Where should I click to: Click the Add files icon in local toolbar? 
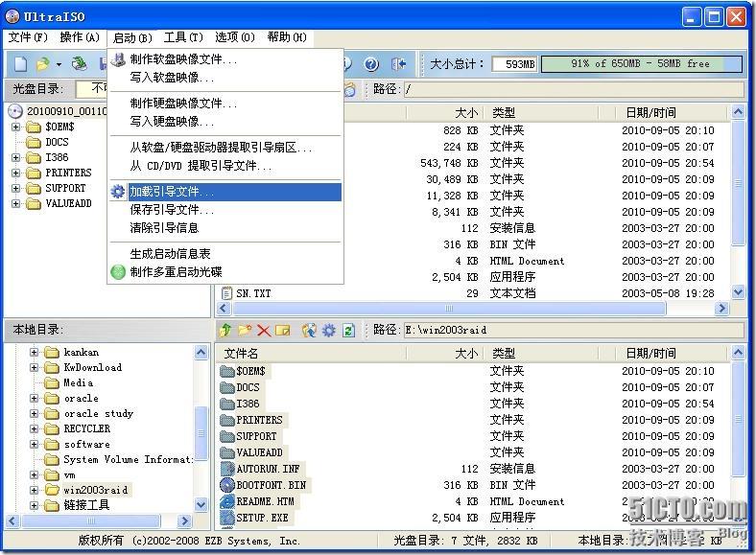point(309,330)
